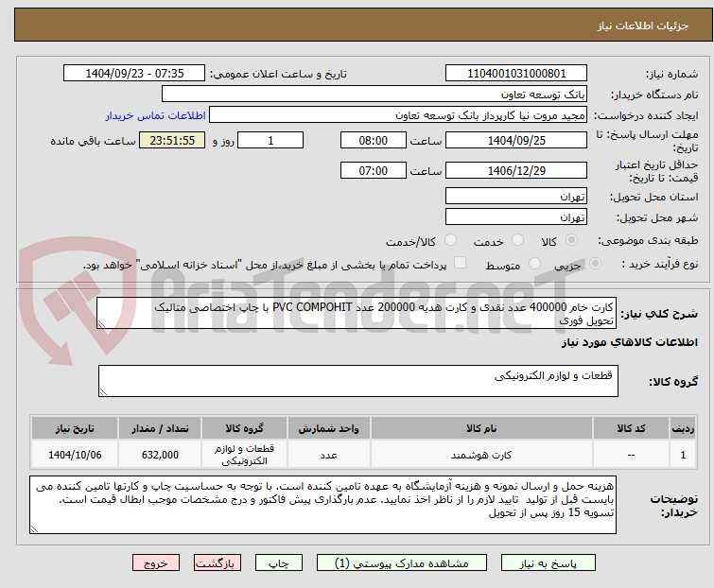Click the validity time field 07:00
Viewport: 714px width, 588px height.
pos(373,171)
